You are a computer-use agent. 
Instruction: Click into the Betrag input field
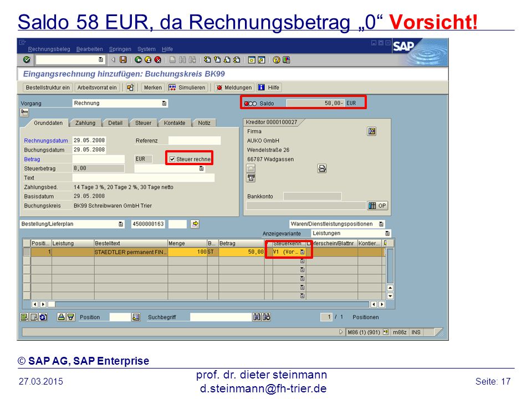pyautogui.click(x=99, y=159)
